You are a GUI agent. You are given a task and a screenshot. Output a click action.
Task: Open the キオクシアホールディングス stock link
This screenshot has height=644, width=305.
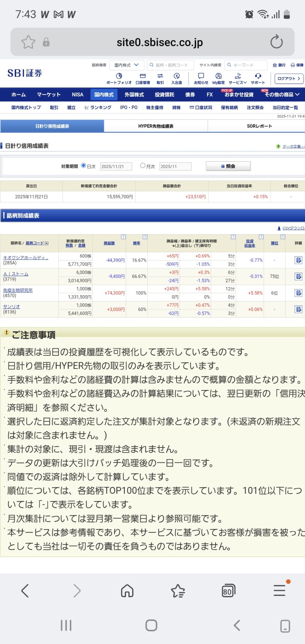[26, 258]
